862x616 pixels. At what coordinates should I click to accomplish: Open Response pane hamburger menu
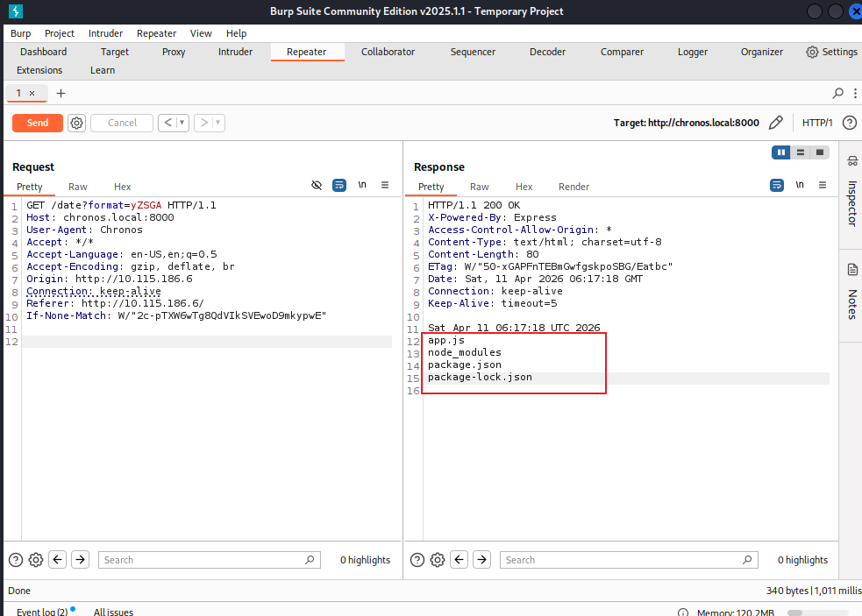[x=823, y=185]
